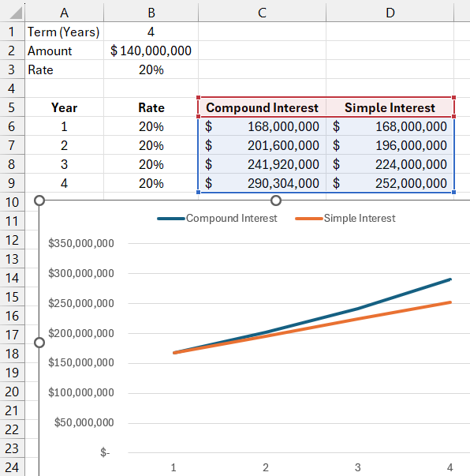
Task: Select compound value 241,920,000
Action: [x=263, y=164]
